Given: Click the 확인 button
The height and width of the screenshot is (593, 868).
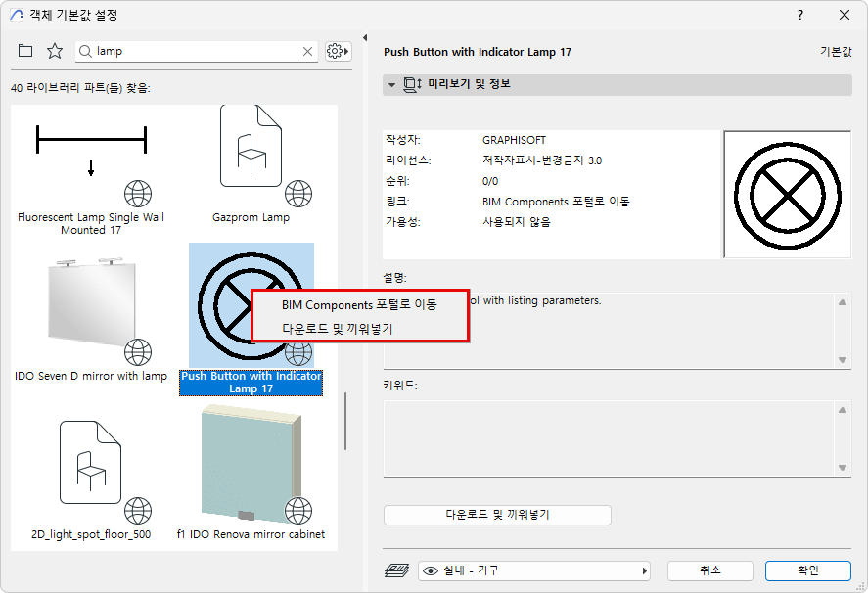Looking at the screenshot, I should click(x=807, y=570).
